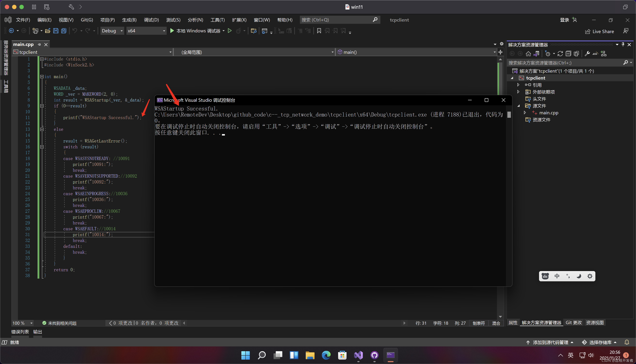Click the Save All toolbar icon
This screenshot has width=636, height=364.
coord(64,31)
